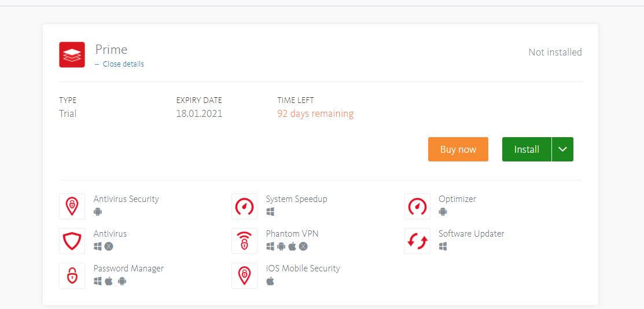Click the System Speedup product name
This screenshot has width=644, height=309.
296,199
